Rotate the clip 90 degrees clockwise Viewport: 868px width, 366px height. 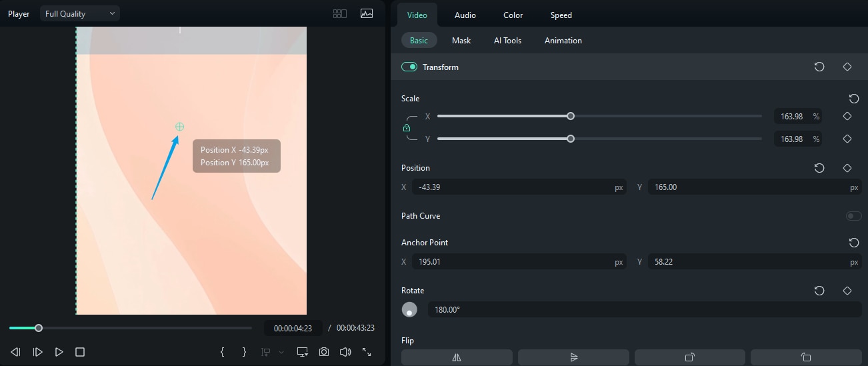click(x=690, y=357)
